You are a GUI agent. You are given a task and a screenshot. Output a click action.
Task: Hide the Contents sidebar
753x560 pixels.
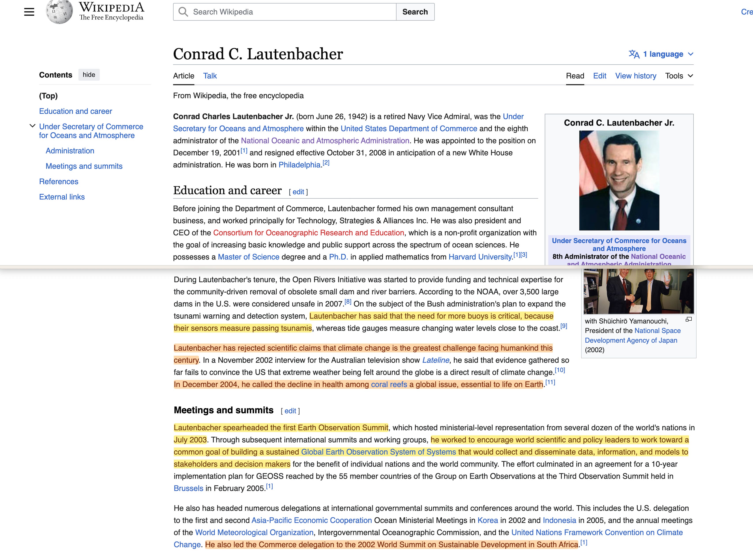[89, 75]
